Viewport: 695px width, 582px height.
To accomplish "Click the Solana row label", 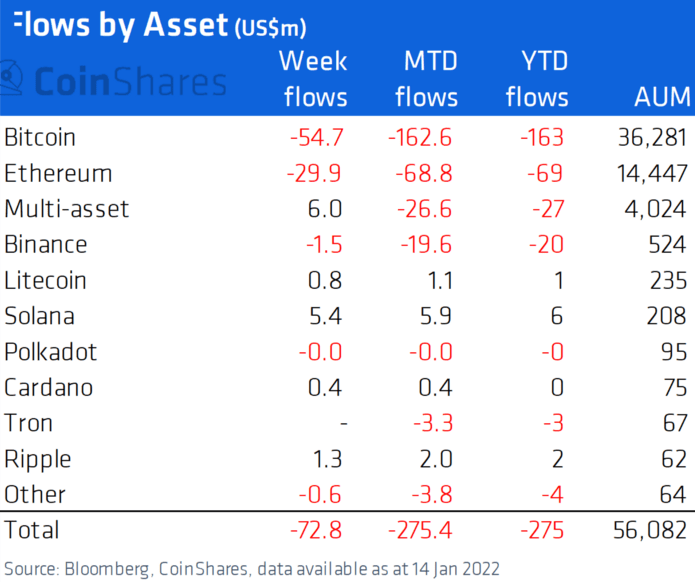I will [40, 317].
